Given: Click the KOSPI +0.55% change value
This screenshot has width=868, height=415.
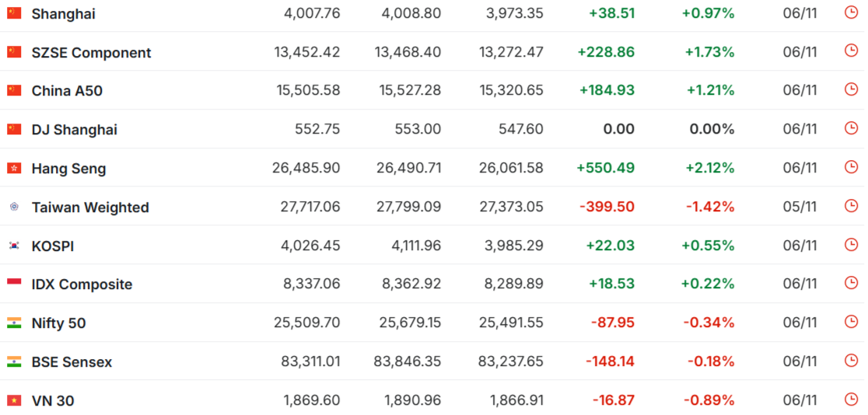Looking at the screenshot, I should tap(707, 246).
